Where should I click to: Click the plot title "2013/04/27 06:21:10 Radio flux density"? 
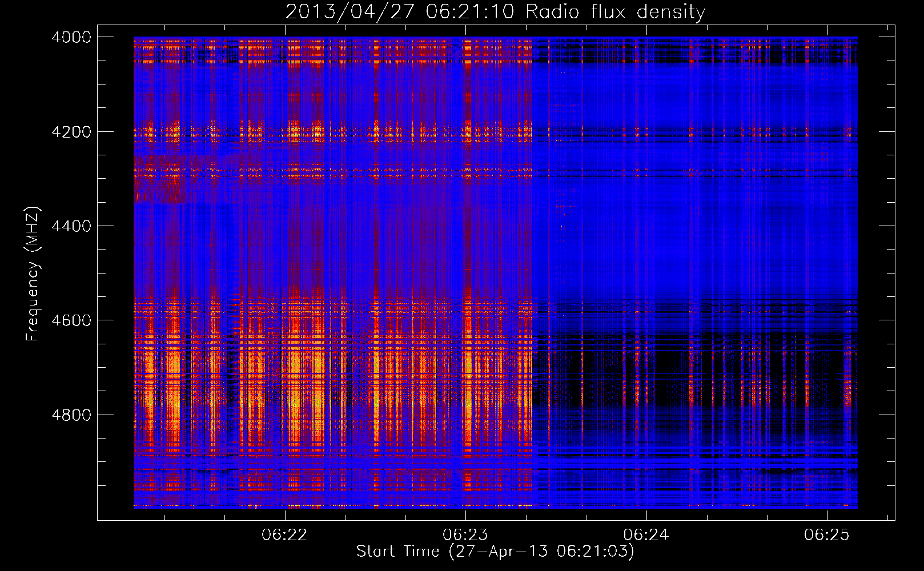(496, 11)
